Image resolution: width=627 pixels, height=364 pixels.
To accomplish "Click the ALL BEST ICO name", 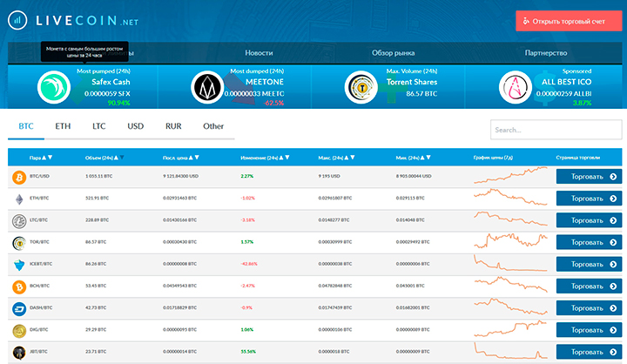I will (x=566, y=82).
